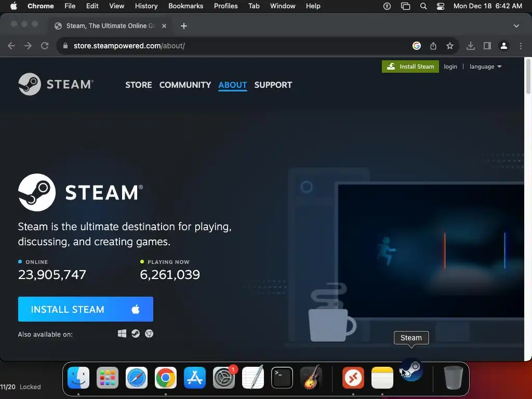Click the Windows platform icon
The width and height of the screenshot is (532, 399).
pos(122,334)
